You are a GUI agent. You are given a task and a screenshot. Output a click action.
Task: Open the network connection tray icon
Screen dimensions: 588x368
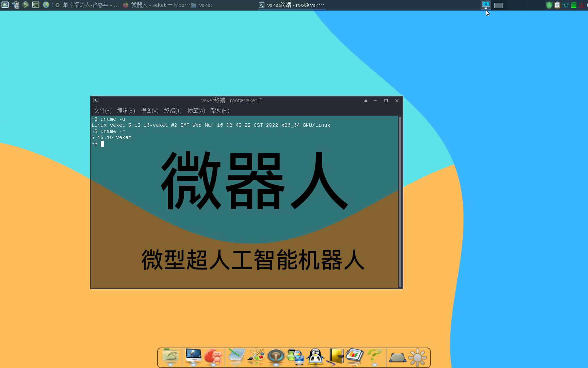(565, 5)
